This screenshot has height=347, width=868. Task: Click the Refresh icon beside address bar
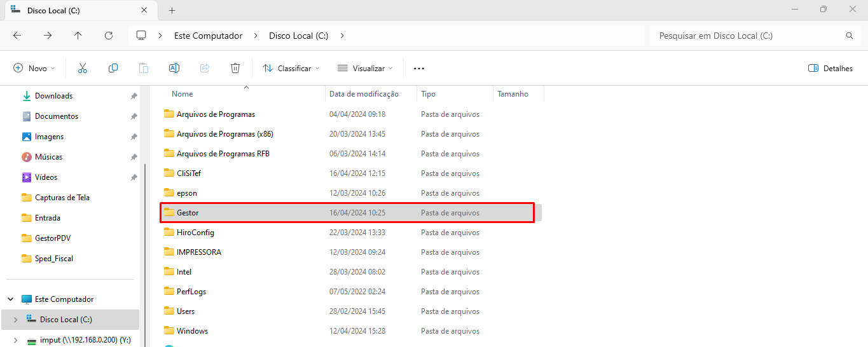click(109, 36)
